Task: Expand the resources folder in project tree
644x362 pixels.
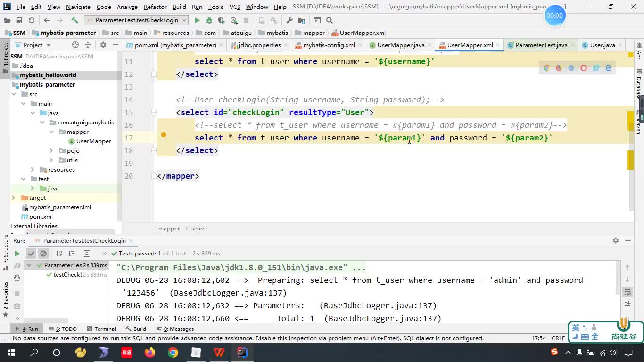Action: point(33,170)
